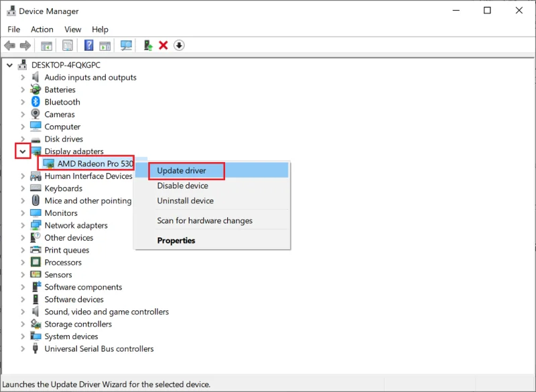Expand the System devices category
The width and height of the screenshot is (536, 392).
[23, 336]
